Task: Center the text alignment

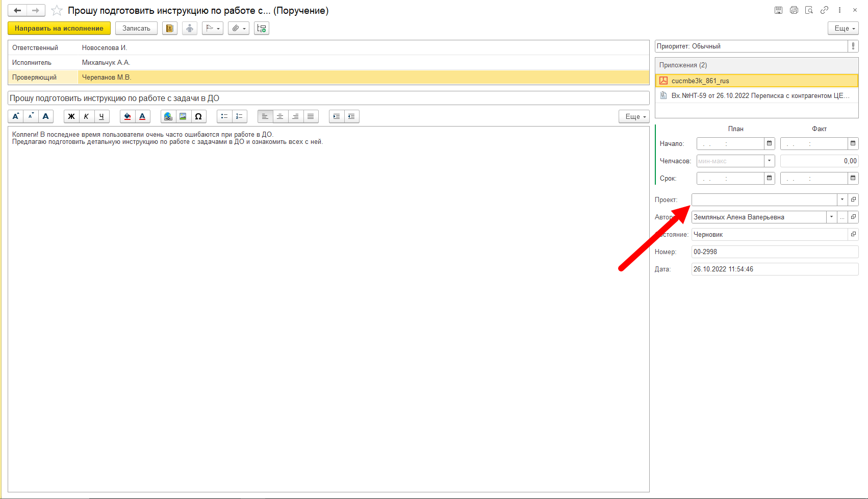Action: click(x=280, y=116)
